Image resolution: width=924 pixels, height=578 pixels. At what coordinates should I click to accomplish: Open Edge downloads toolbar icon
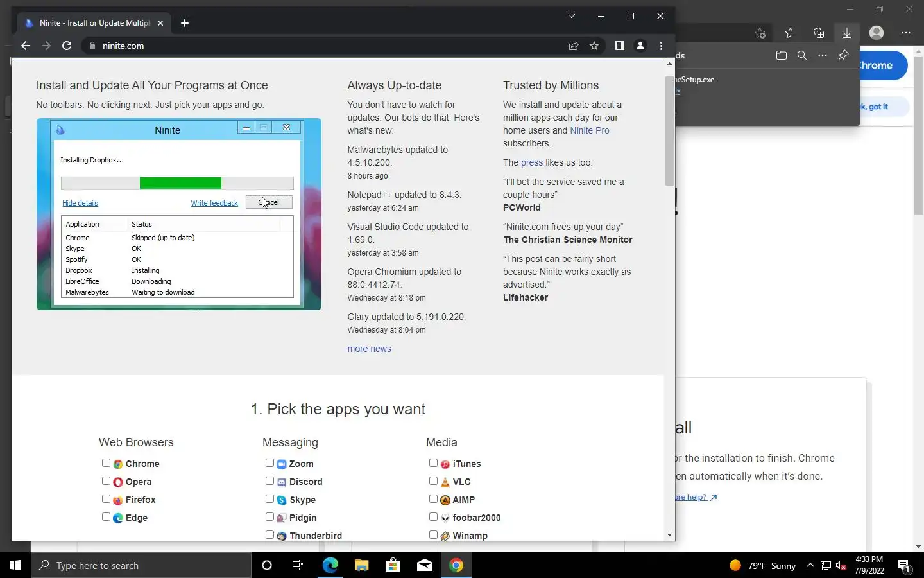click(x=847, y=33)
